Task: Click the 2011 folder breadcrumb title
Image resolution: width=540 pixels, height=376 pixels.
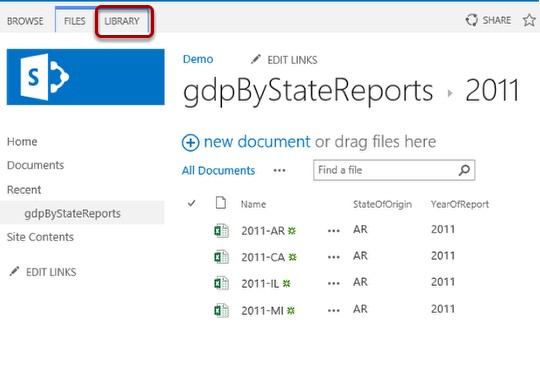Action: 492,90
